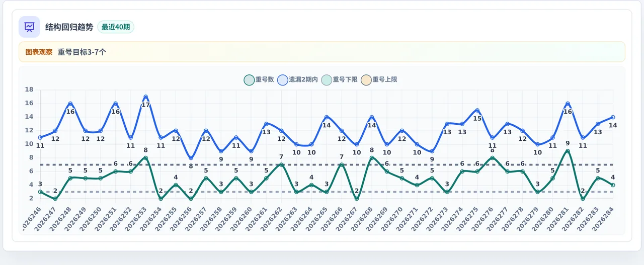Click the 重号目标3-7个 observation text
Screen dimensions: 644x265
(x=82, y=52)
